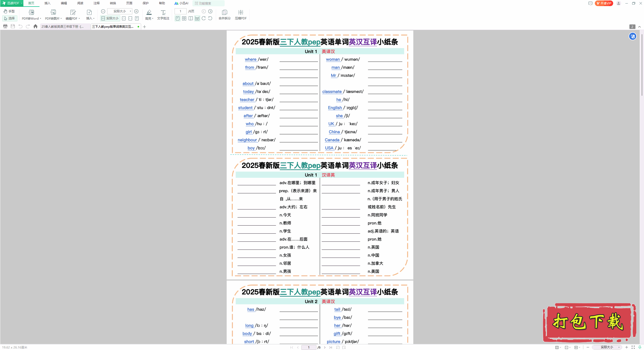Redo the last action
The width and height of the screenshot is (644, 350).
point(28,26)
